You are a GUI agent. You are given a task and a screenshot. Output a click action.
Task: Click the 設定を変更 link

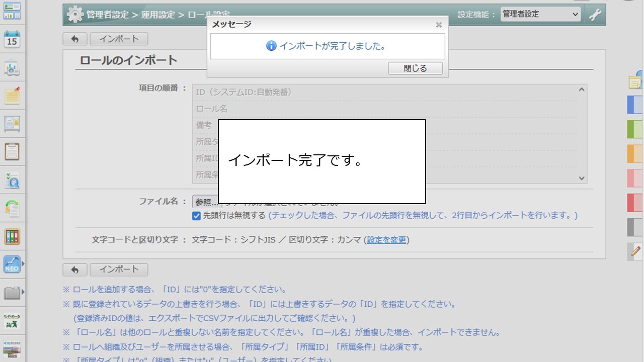tap(386, 240)
